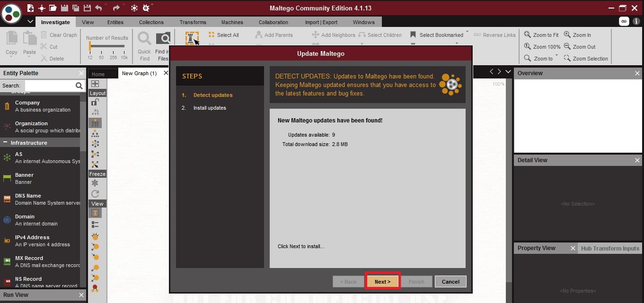Toggle the highlighted block layout icon

[95, 123]
